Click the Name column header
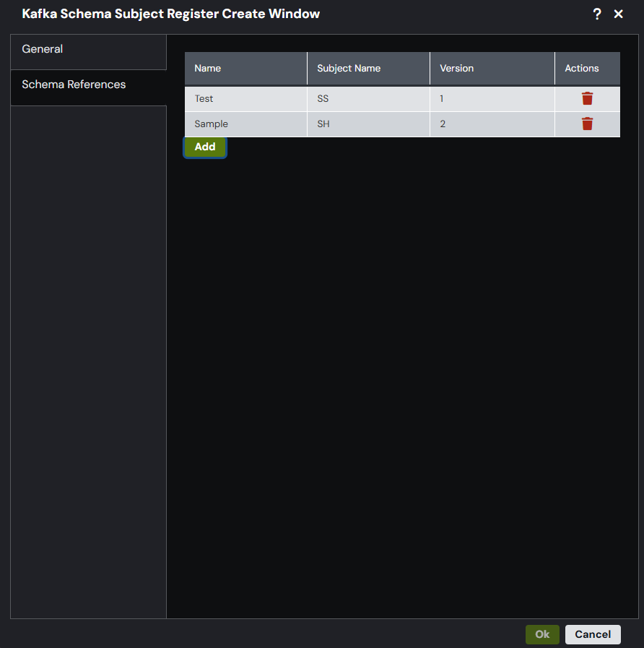Screen dimensions: 644x648 245,68
